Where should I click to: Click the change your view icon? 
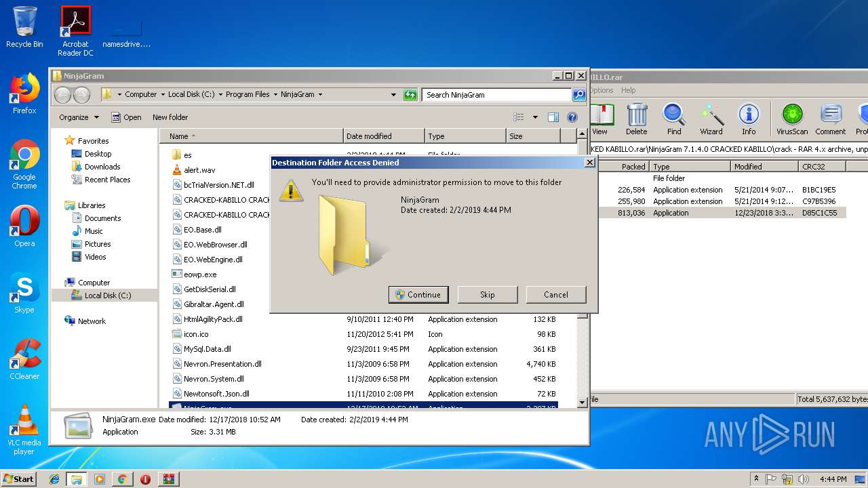tap(519, 117)
